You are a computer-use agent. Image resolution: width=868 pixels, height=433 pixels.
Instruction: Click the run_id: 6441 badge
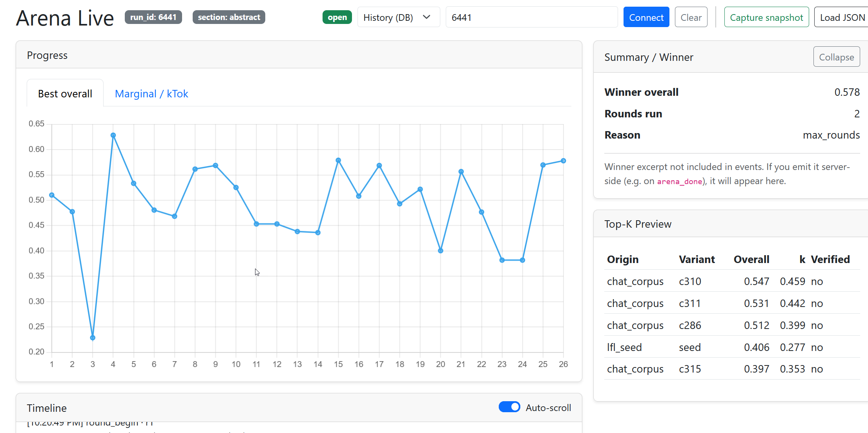(x=153, y=17)
